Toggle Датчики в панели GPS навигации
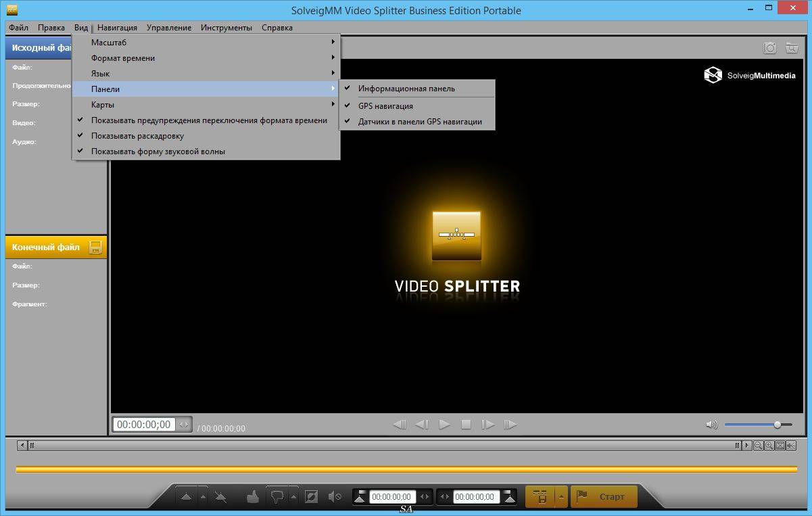 pos(417,122)
